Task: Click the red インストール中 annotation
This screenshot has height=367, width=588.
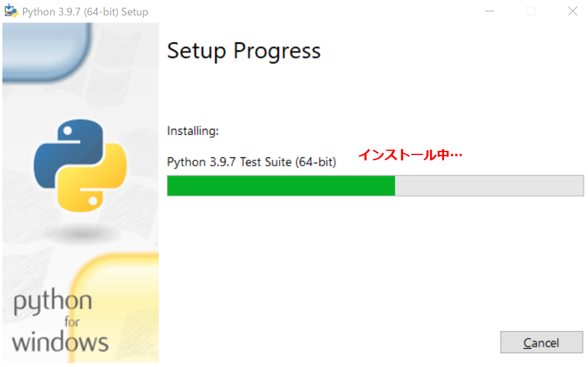Action: point(410,154)
